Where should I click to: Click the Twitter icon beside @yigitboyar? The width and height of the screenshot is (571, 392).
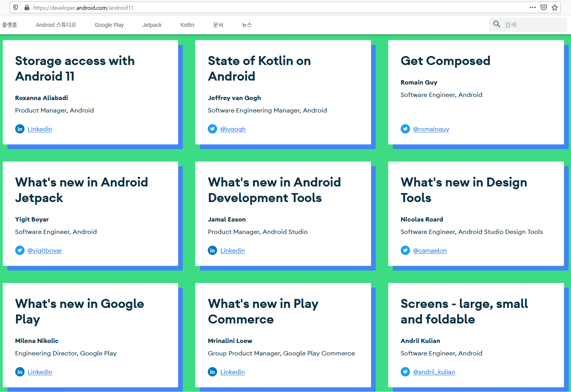pos(20,250)
